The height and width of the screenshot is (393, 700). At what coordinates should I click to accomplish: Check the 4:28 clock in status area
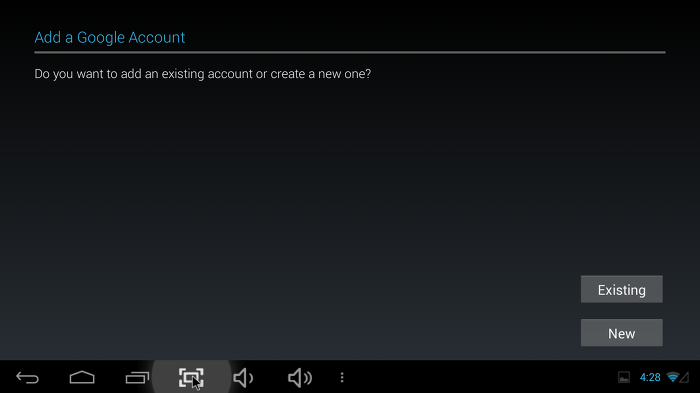tap(650, 377)
